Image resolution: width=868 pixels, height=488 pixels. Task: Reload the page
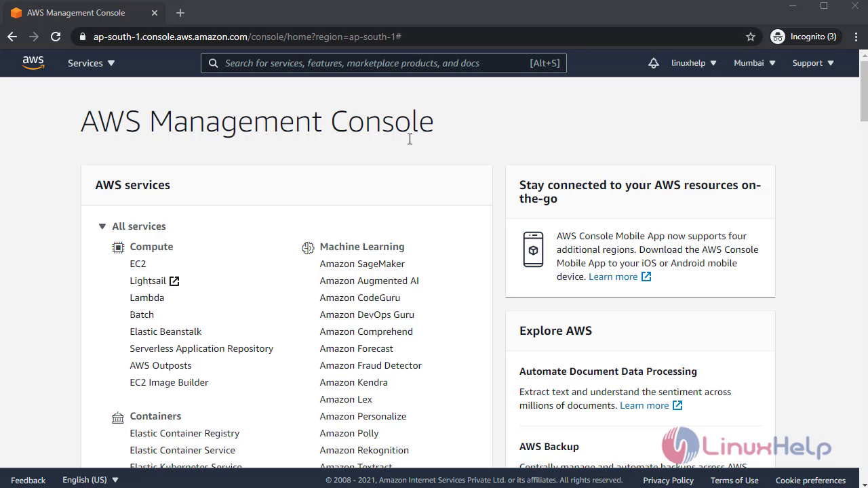(56, 37)
